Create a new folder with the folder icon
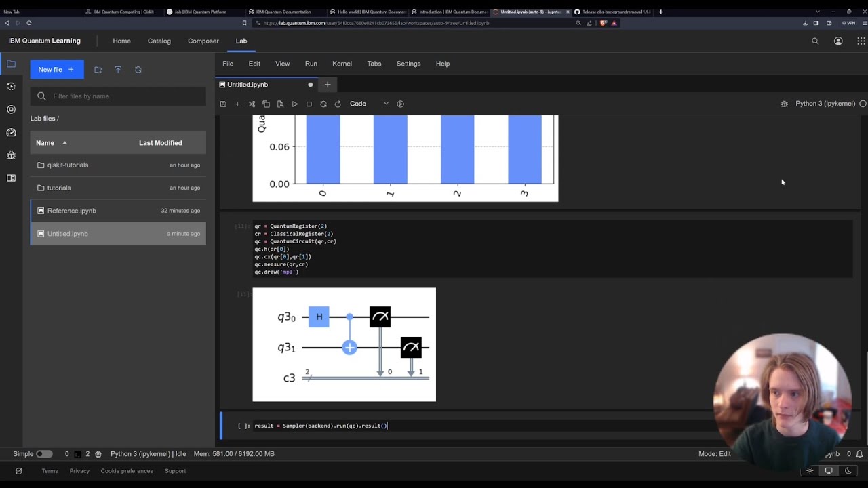Image resolution: width=868 pixels, height=488 pixels. point(98,70)
